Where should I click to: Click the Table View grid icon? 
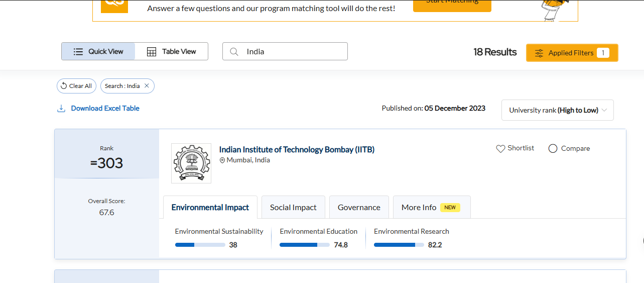[x=152, y=51]
